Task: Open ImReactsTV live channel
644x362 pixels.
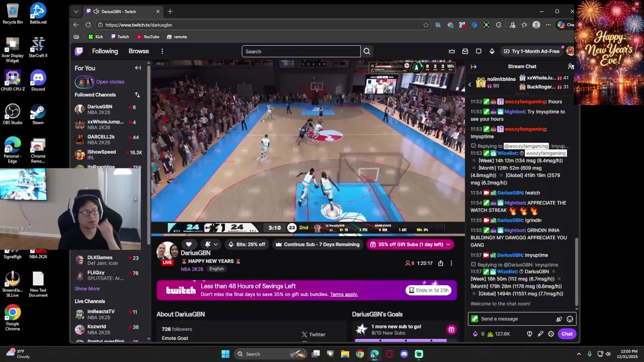Action: (x=108, y=314)
